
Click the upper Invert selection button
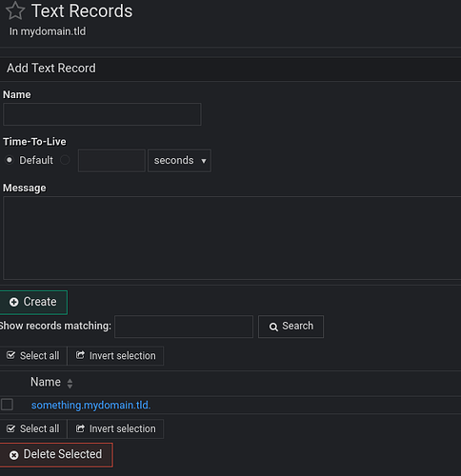(115, 356)
